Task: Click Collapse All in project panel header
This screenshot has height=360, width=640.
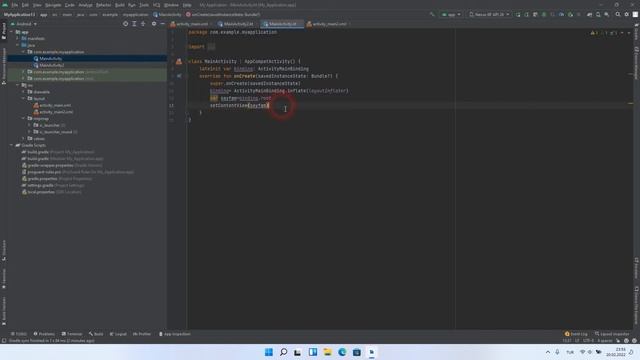Action: coord(143,24)
